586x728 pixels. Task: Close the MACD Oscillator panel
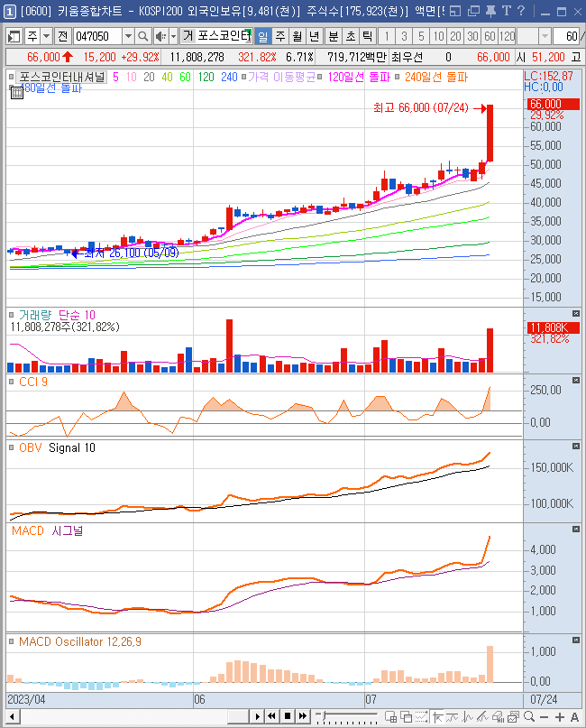576,640
